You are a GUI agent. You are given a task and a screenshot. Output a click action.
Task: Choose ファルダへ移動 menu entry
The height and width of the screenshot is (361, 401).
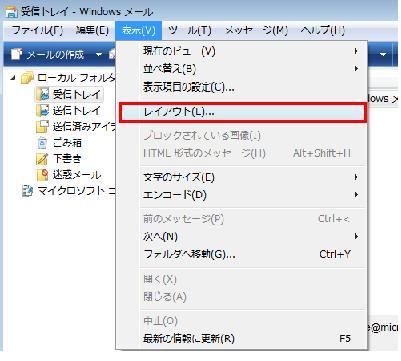[242, 254]
